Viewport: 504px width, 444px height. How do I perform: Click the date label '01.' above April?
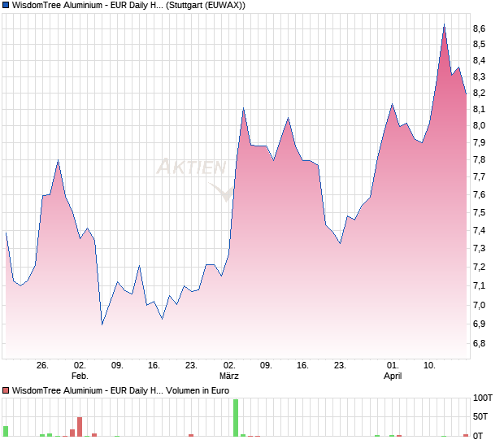tap(393, 366)
